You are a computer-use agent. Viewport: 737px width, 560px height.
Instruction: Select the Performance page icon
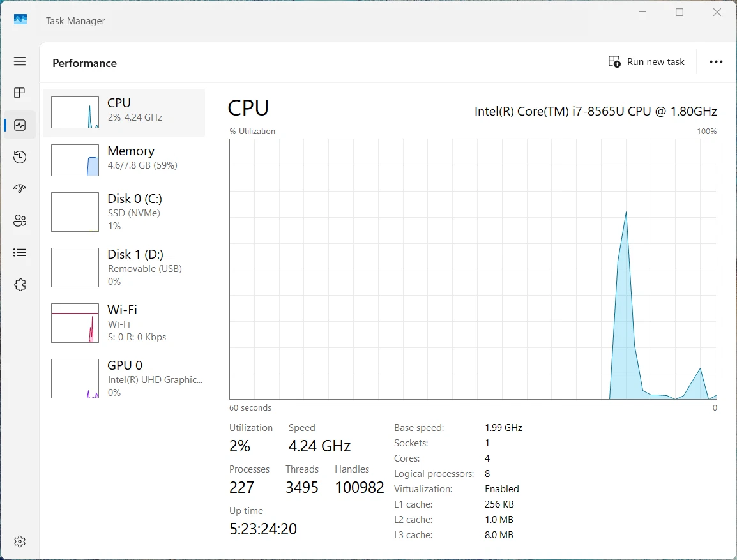click(x=20, y=125)
